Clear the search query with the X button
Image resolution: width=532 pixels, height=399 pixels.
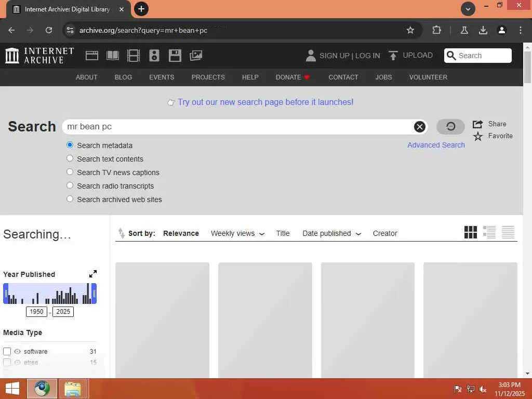[420, 127]
